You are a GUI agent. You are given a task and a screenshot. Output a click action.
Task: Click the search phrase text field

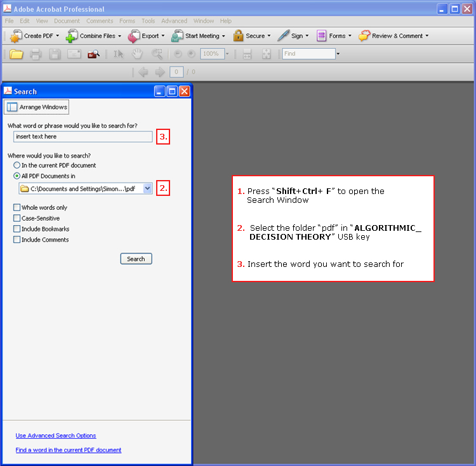click(x=83, y=136)
